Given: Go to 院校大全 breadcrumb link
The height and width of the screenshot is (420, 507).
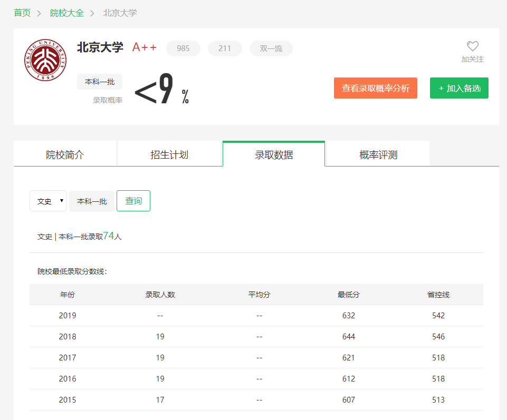Looking at the screenshot, I should tap(67, 13).
